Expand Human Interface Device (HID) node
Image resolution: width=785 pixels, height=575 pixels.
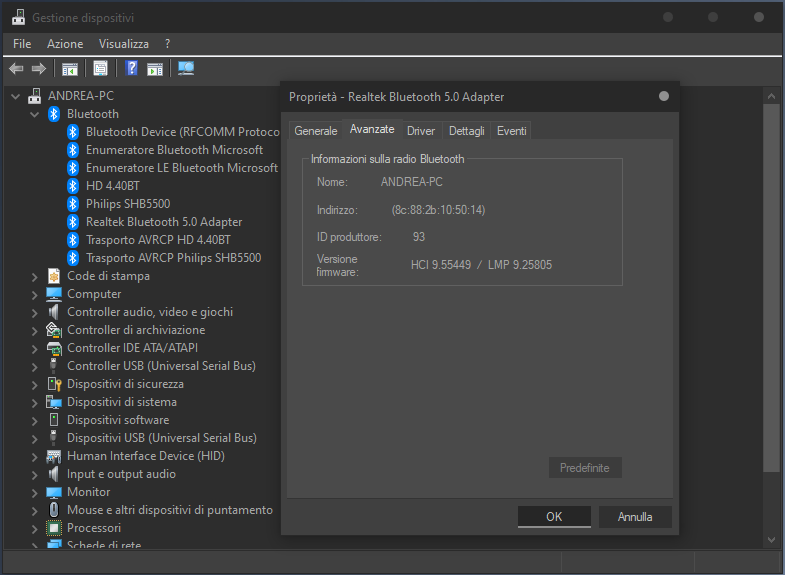(x=35, y=456)
